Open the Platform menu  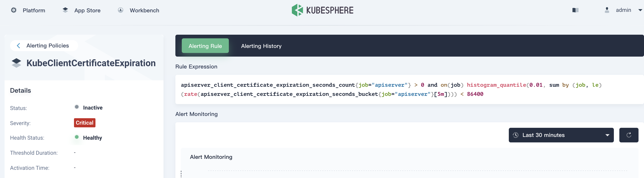click(x=34, y=10)
